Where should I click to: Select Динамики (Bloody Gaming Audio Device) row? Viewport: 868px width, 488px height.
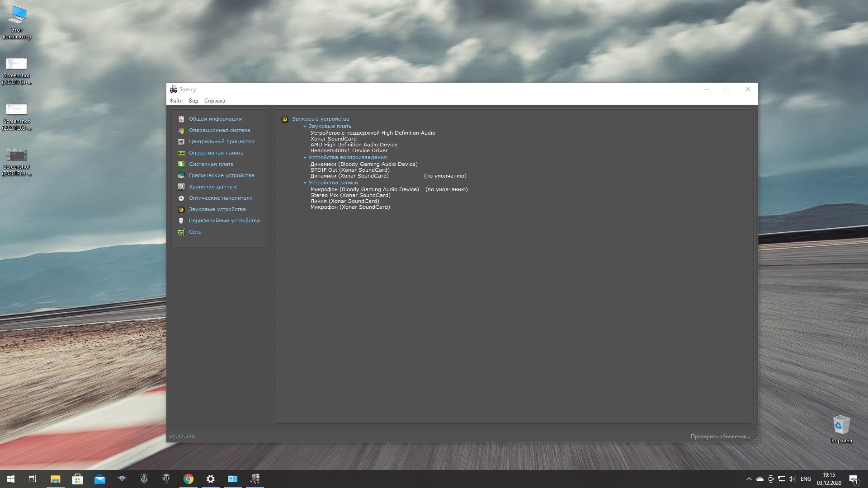[364, 164]
